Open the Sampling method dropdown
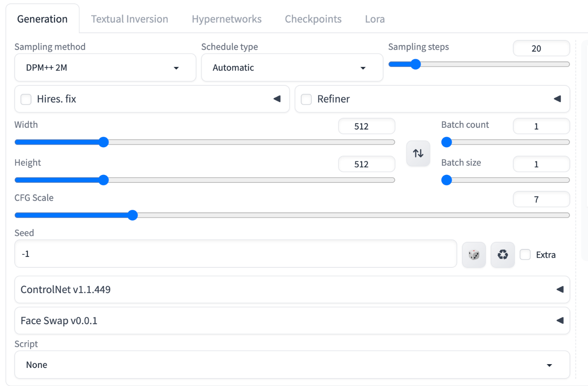Viewport: 588px width, 386px height. (105, 68)
